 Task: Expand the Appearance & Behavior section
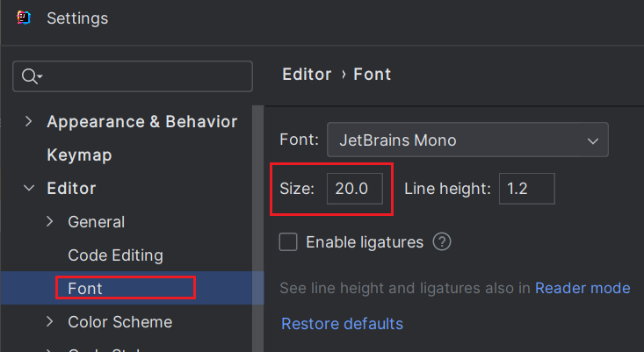click(29, 121)
